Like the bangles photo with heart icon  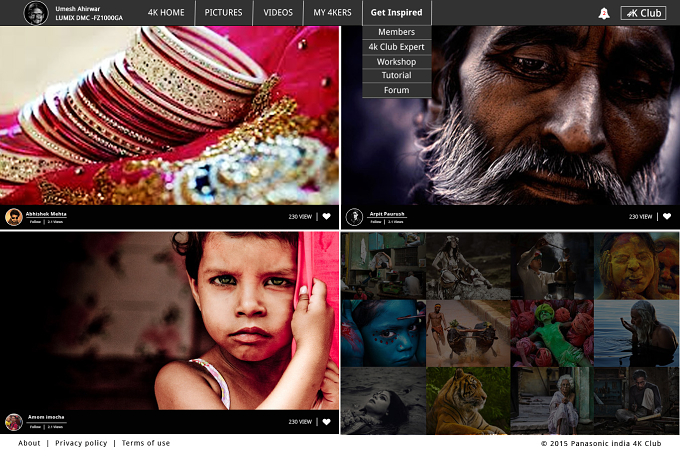327,216
